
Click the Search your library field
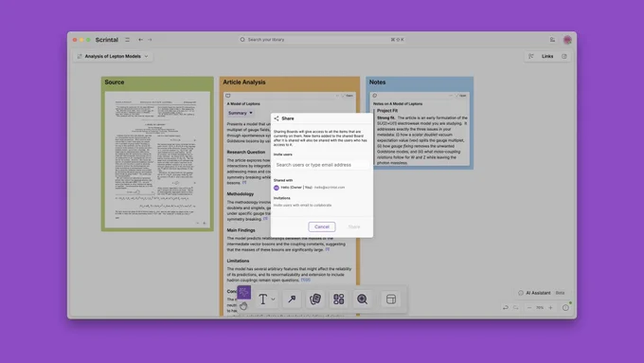tap(322, 40)
